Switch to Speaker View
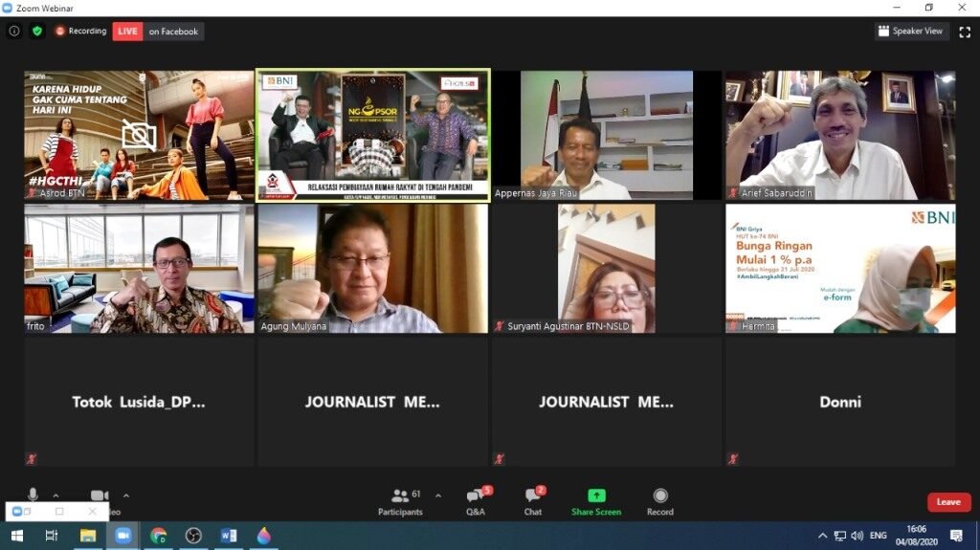980x550 pixels. pos(910,31)
